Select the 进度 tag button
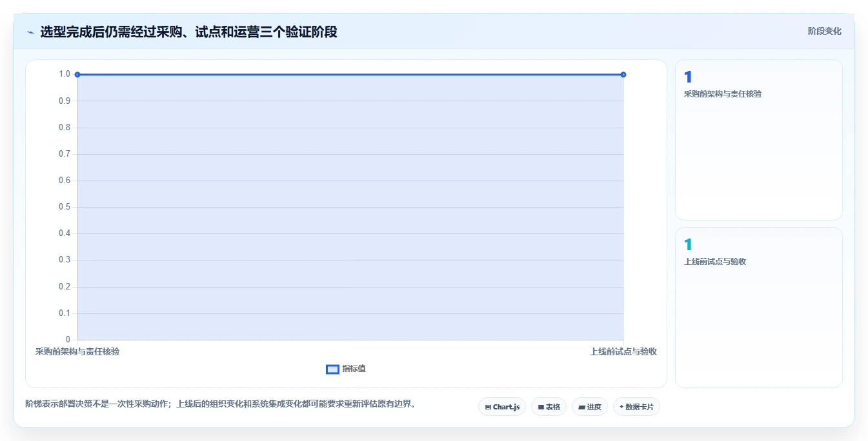This screenshot has height=441, width=868. [590, 407]
